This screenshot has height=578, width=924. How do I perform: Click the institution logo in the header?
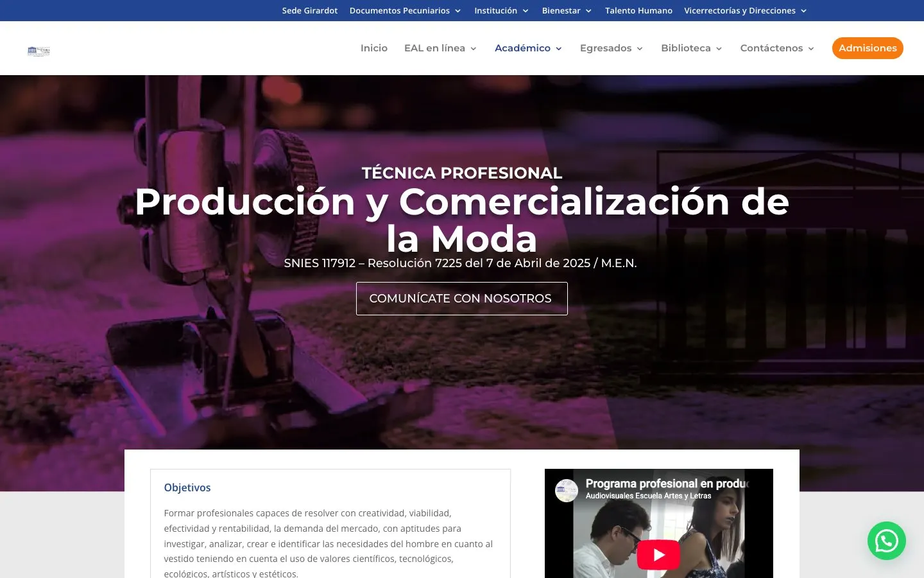(38, 51)
